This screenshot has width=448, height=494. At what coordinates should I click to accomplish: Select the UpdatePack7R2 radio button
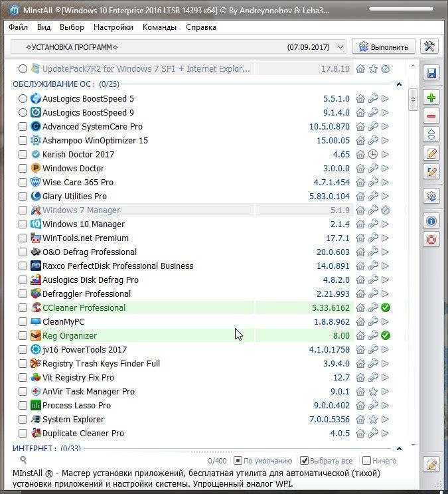coord(23,68)
